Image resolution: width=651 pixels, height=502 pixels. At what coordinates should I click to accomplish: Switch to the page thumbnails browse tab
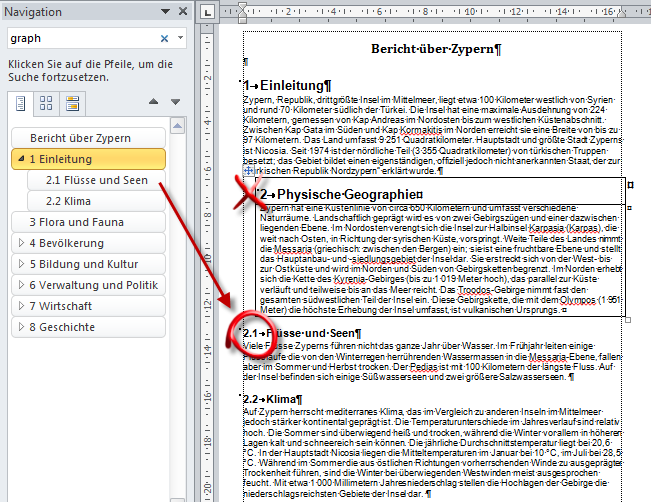point(46,103)
